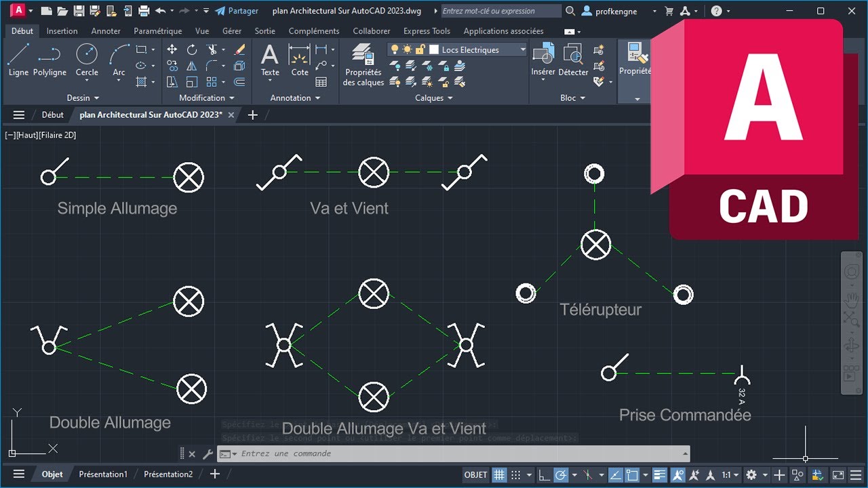Click the keyword search field
This screenshot has height=488, width=868.
pos(501,11)
